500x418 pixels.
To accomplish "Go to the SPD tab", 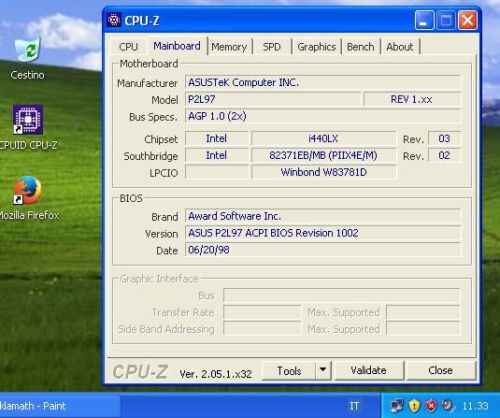I will (x=272, y=47).
